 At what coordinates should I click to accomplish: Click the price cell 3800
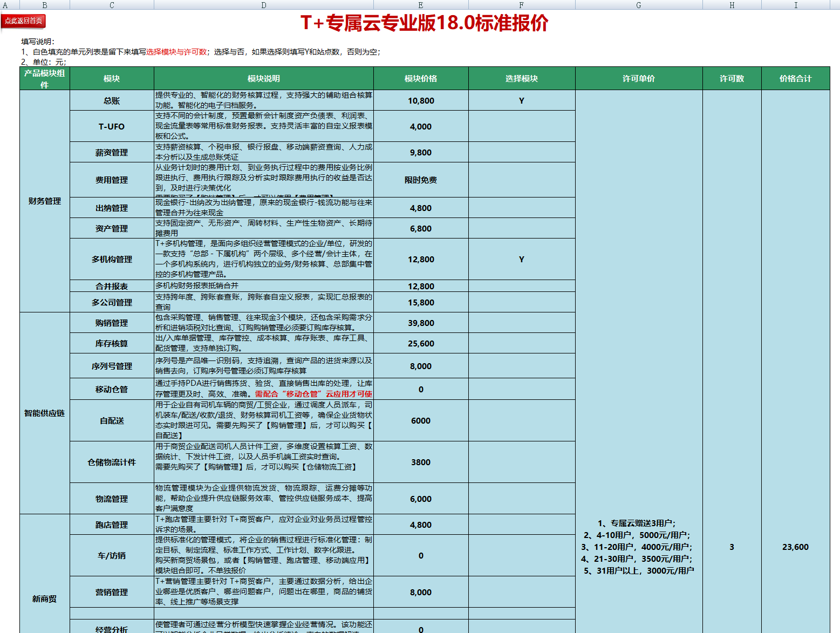coord(421,462)
